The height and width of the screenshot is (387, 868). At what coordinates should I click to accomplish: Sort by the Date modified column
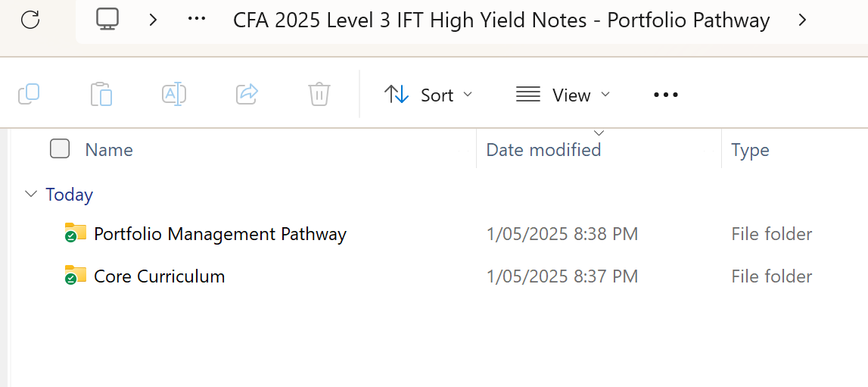pos(543,150)
